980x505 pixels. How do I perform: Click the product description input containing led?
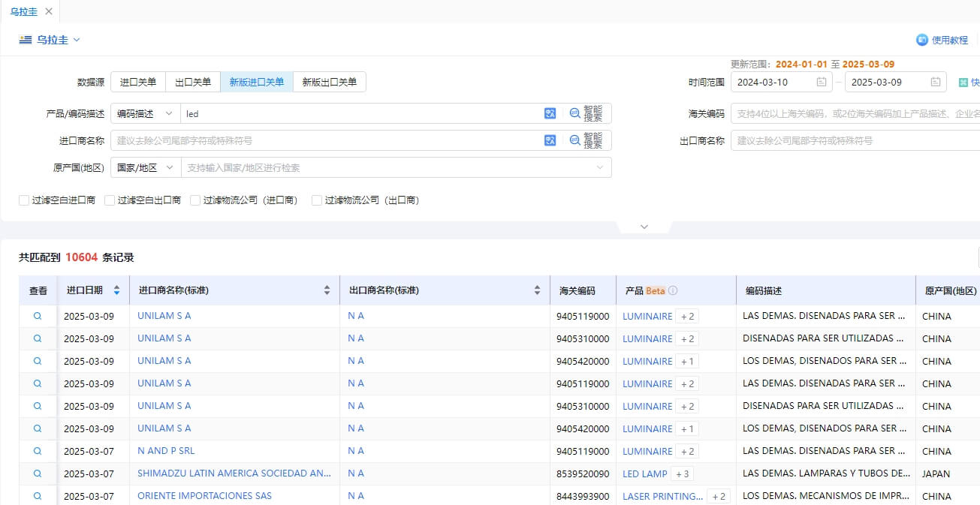(x=360, y=113)
